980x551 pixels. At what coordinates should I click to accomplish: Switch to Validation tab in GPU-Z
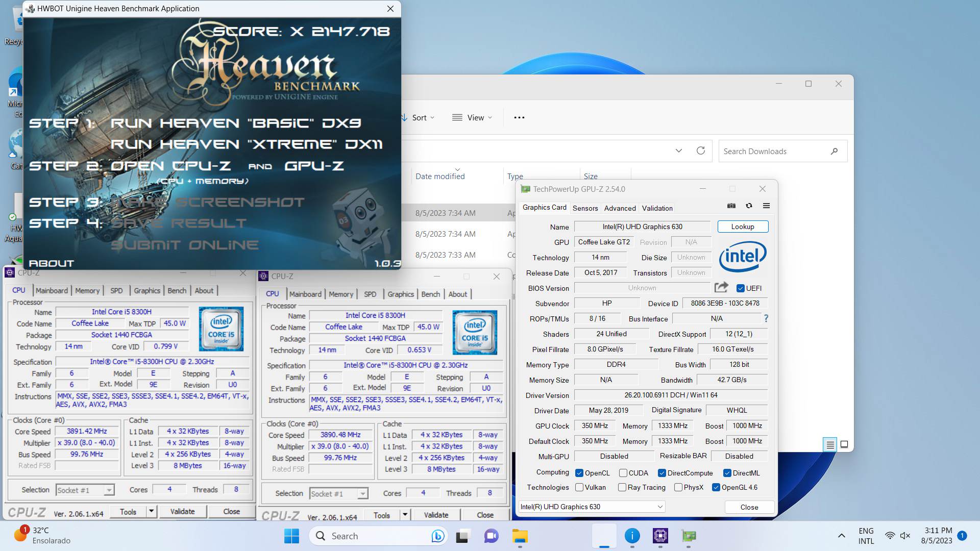657,208
